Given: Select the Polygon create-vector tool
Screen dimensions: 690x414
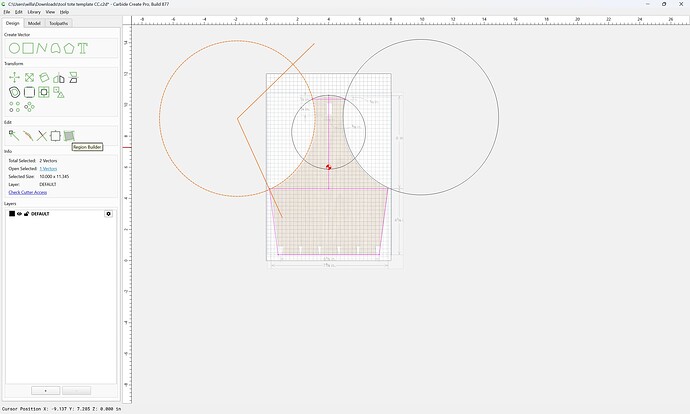Looking at the screenshot, I should [x=69, y=48].
